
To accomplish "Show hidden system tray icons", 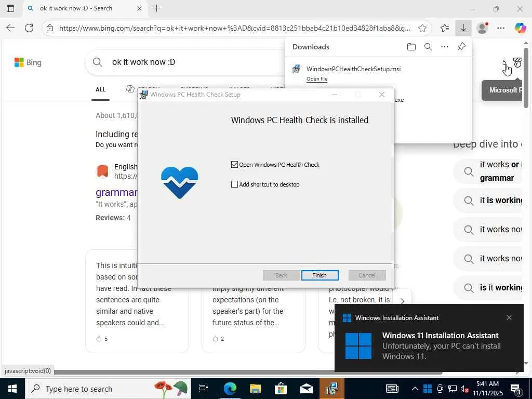I will coord(415,389).
